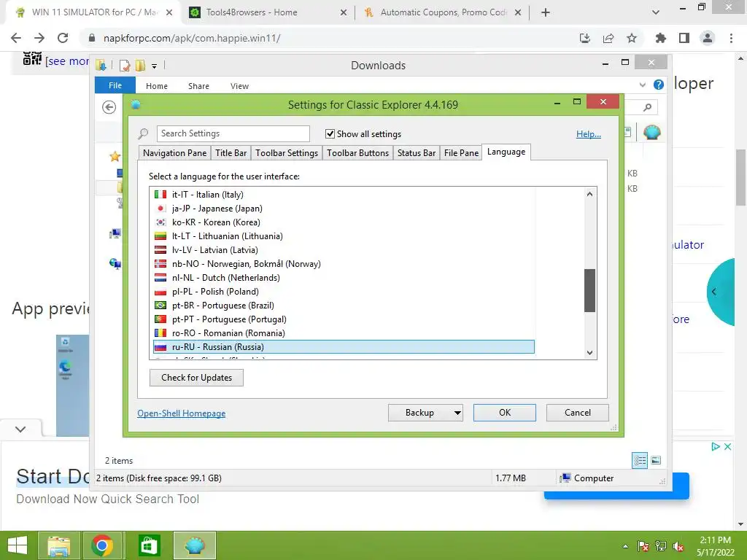Click the Downloads window back arrow
The image size is (747, 560).
pos(109,107)
